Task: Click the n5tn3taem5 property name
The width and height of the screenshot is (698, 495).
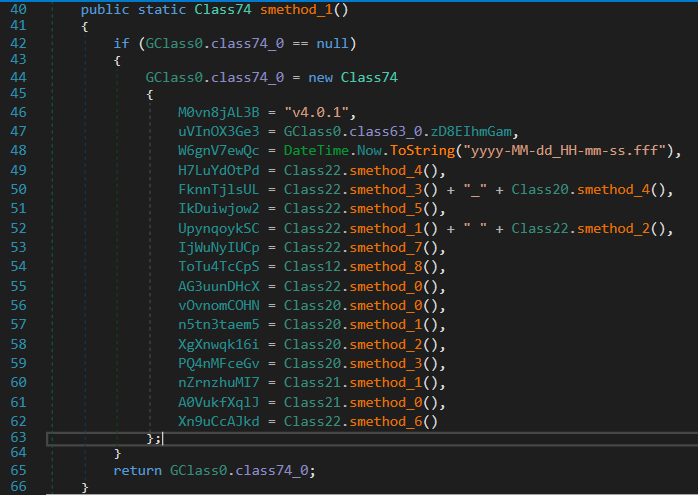Action: pos(219,325)
